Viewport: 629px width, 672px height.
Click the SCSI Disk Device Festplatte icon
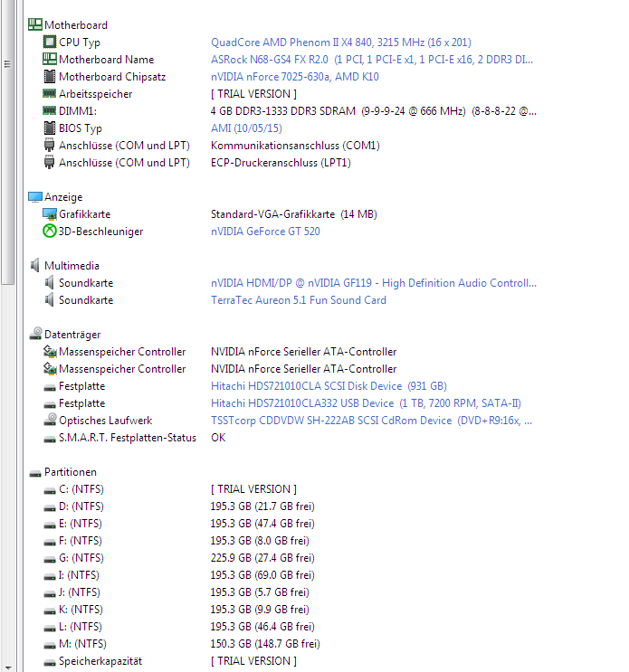point(50,388)
